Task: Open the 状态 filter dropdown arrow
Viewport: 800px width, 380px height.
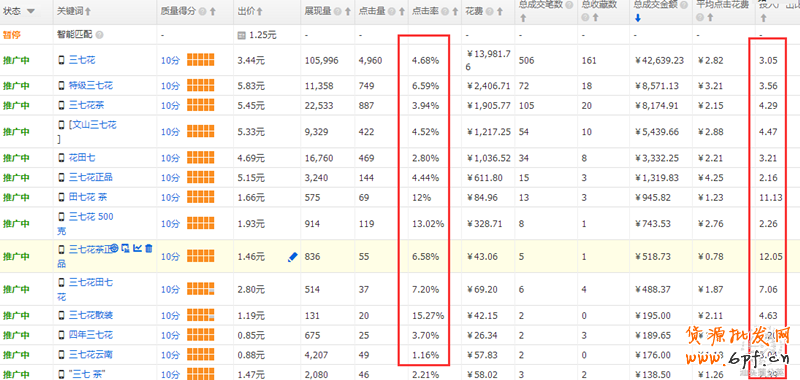Action: [x=31, y=11]
